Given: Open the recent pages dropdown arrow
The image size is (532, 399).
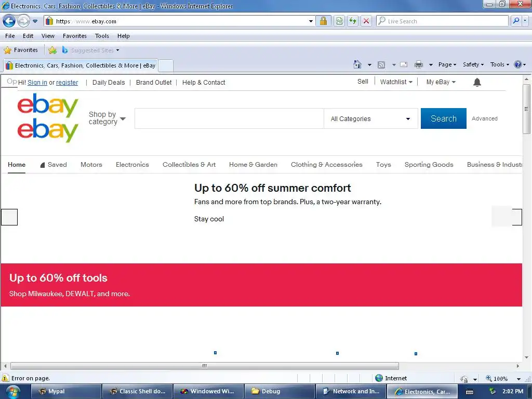Looking at the screenshot, I should tap(35, 21).
